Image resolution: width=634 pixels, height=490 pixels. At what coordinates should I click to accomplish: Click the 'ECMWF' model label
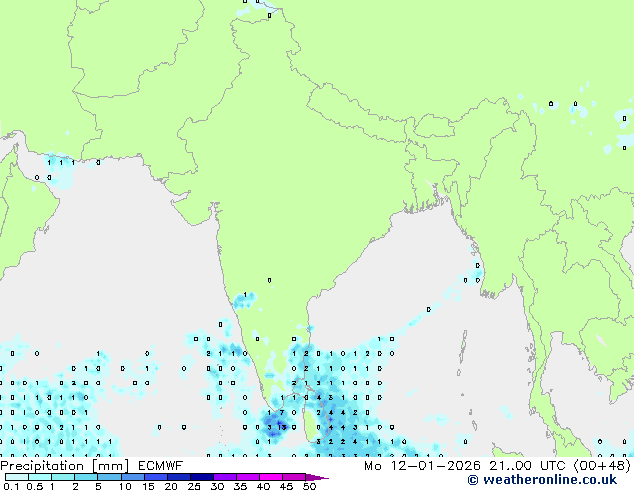[x=161, y=466]
